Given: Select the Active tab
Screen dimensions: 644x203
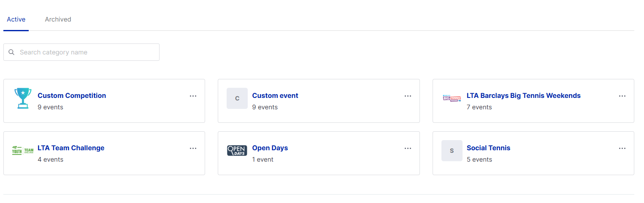Looking at the screenshot, I should pyautogui.click(x=16, y=19).
